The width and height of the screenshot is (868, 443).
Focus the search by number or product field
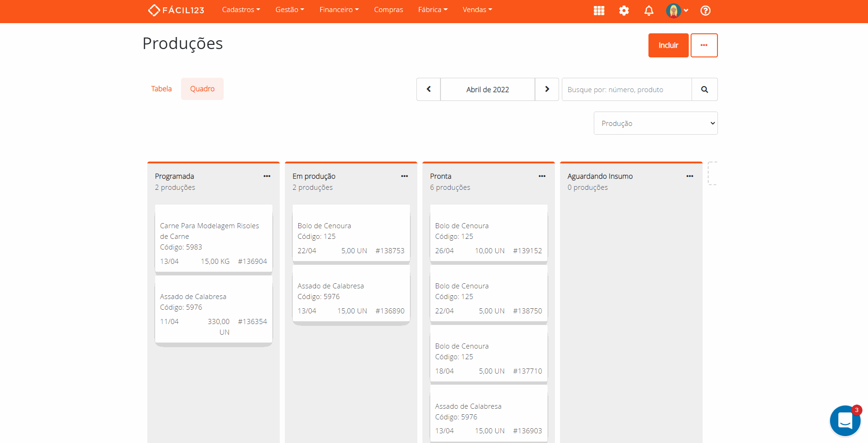point(626,89)
